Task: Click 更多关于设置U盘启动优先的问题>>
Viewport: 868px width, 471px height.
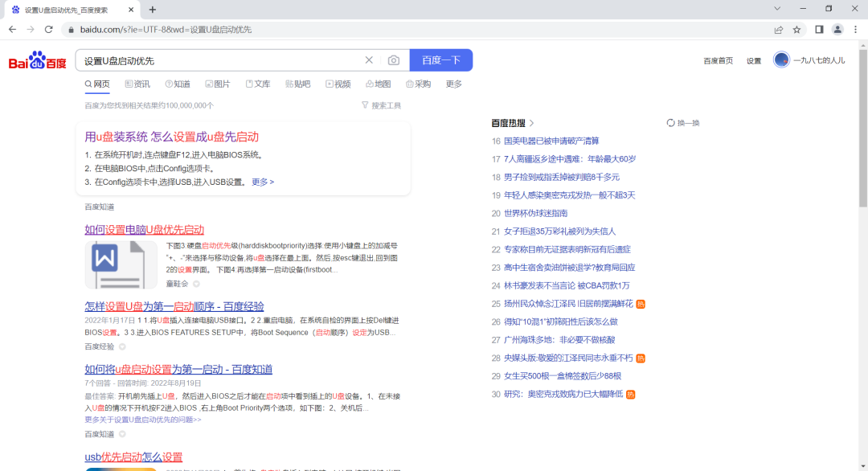Action: (x=143, y=420)
